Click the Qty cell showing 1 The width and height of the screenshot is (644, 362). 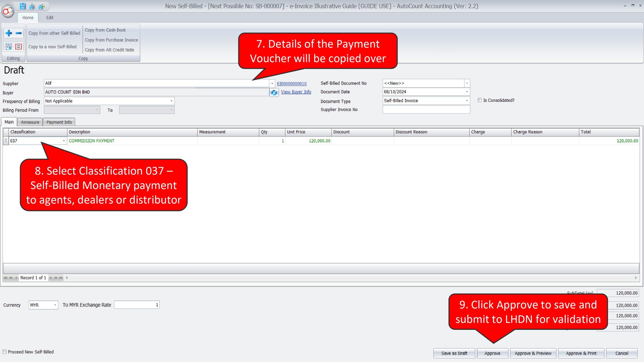(272, 141)
